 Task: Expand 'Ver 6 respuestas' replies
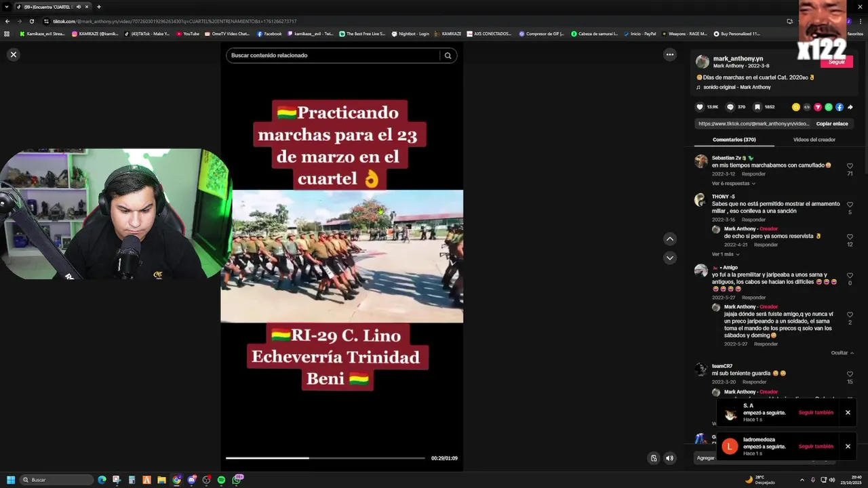733,184
